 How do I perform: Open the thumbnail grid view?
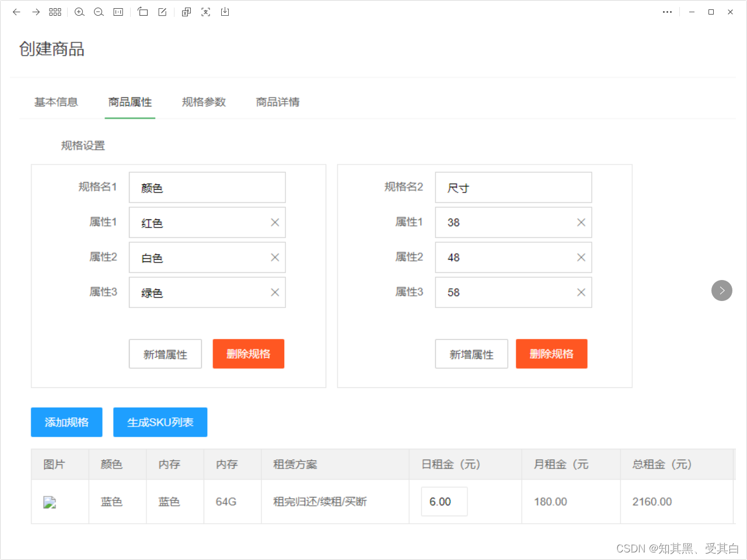click(55, 12)
